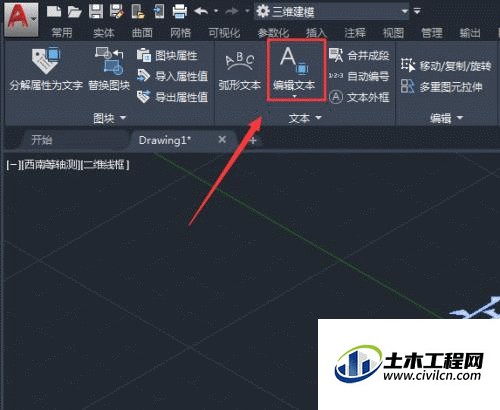Screen dimensions: 500x410
Task: Run 文本外框 text frame tool
Action: pyautogui.click(x=359, y=97)
